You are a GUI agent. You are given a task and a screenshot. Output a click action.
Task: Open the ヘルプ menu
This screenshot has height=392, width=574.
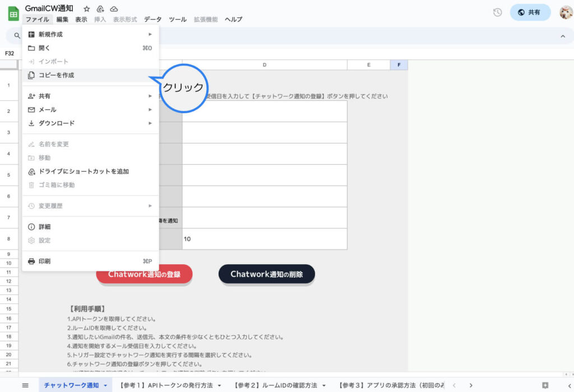coord(234,20)
